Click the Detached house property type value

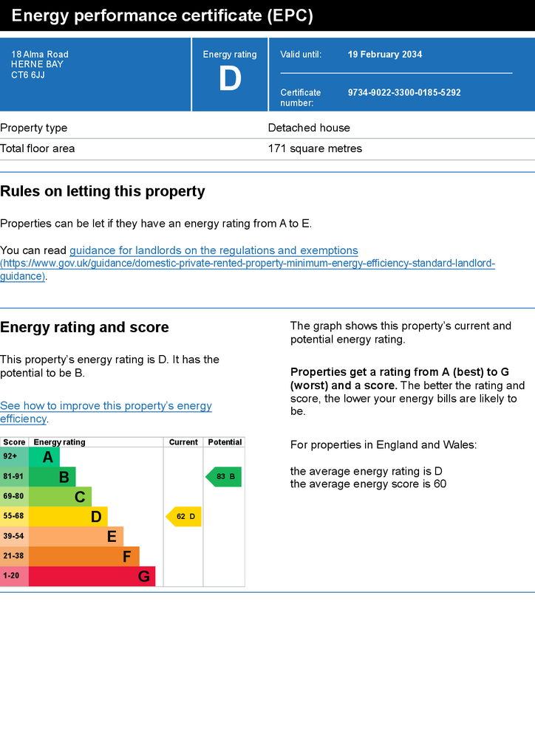[309, 128]
